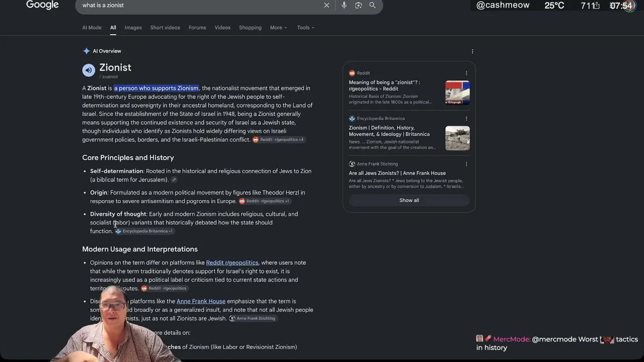Click the Show all sources button

(x=409, y=200)
